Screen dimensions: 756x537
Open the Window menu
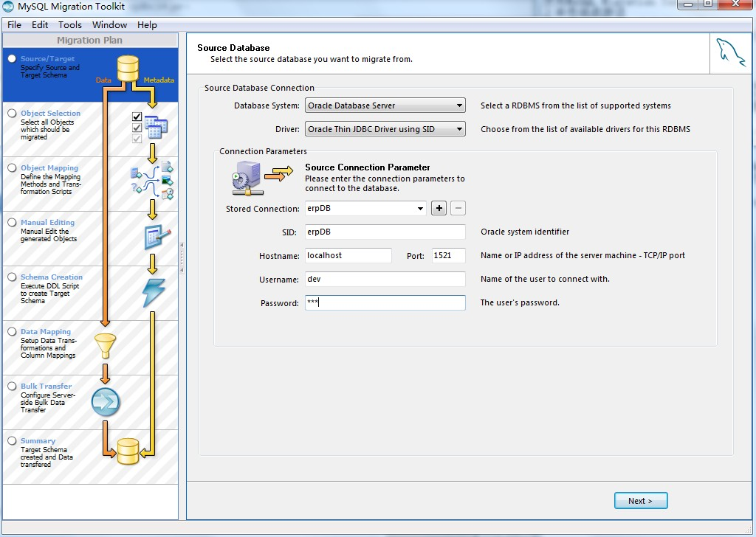pos(109,24)
